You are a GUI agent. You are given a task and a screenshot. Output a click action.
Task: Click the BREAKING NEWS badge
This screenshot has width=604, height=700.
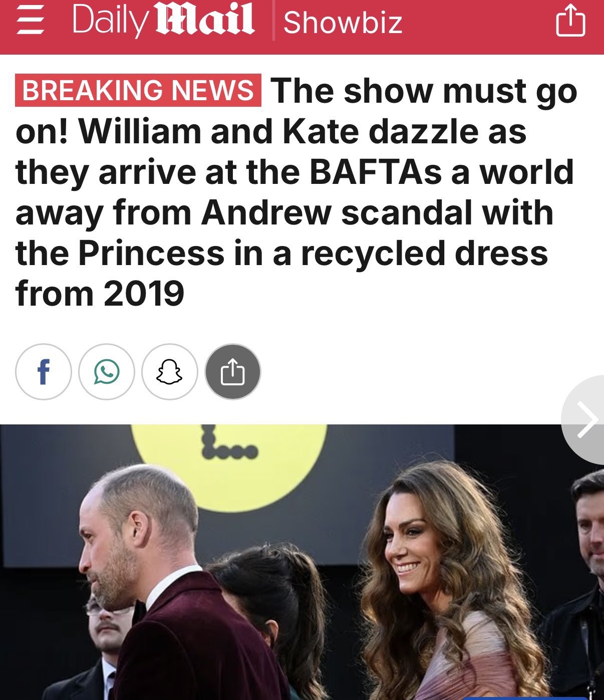coord(138,90)
